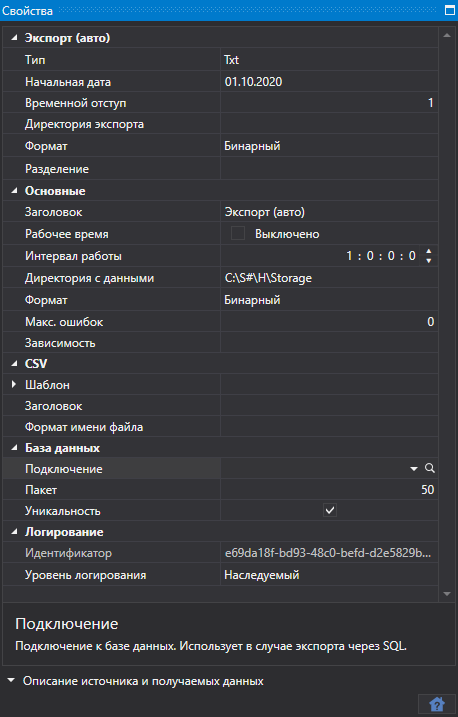
Task: Change export Формат value Бинарный
Action: [329, 146]
